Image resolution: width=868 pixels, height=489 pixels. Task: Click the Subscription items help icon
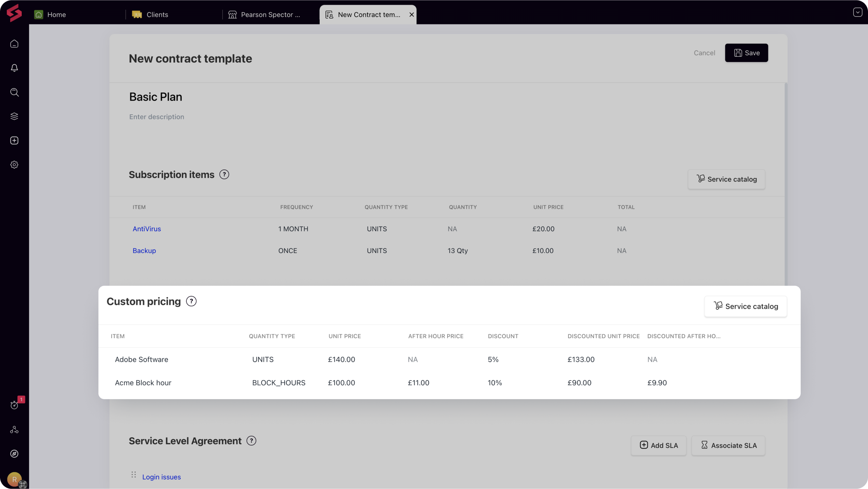(224, 174)
